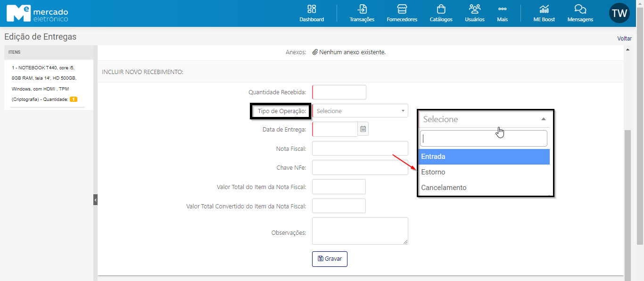Collapse the open Selecione dropdown arrow
Image resolution: width=644 pixels, height=281 pixels.
[544, 119]
